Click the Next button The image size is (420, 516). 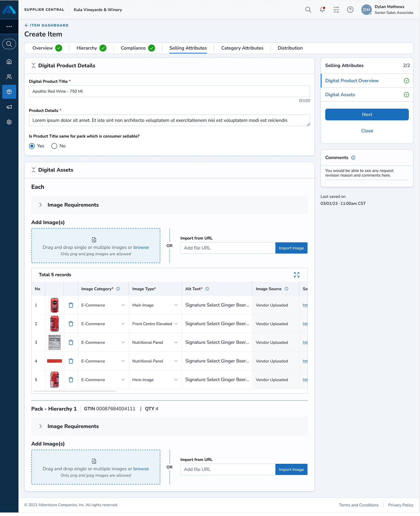[367, 115]
